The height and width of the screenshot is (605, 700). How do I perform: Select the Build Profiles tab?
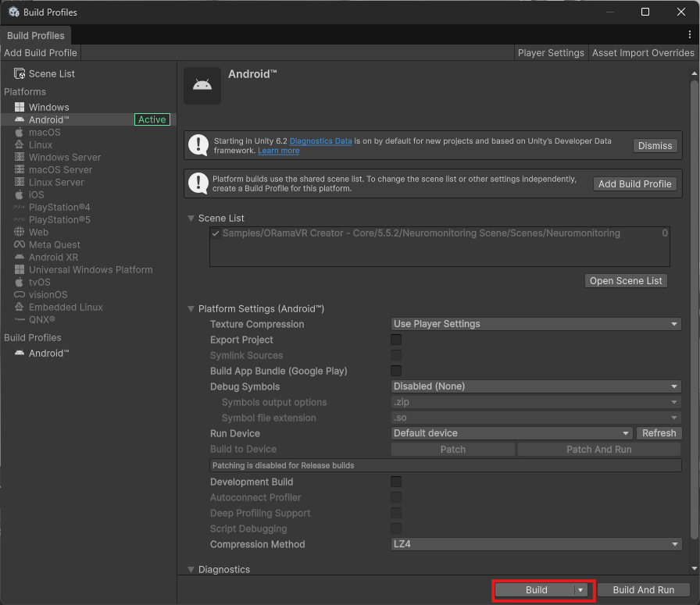36,35
